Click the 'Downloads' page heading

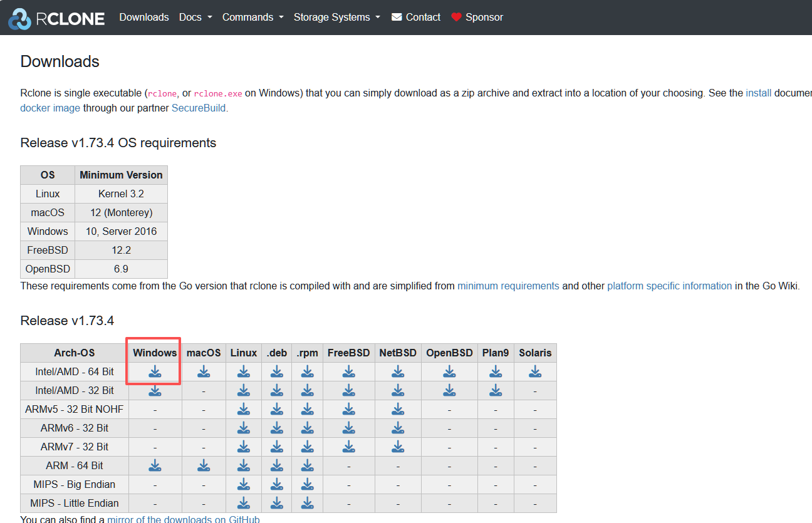click(x=60, y=61)
